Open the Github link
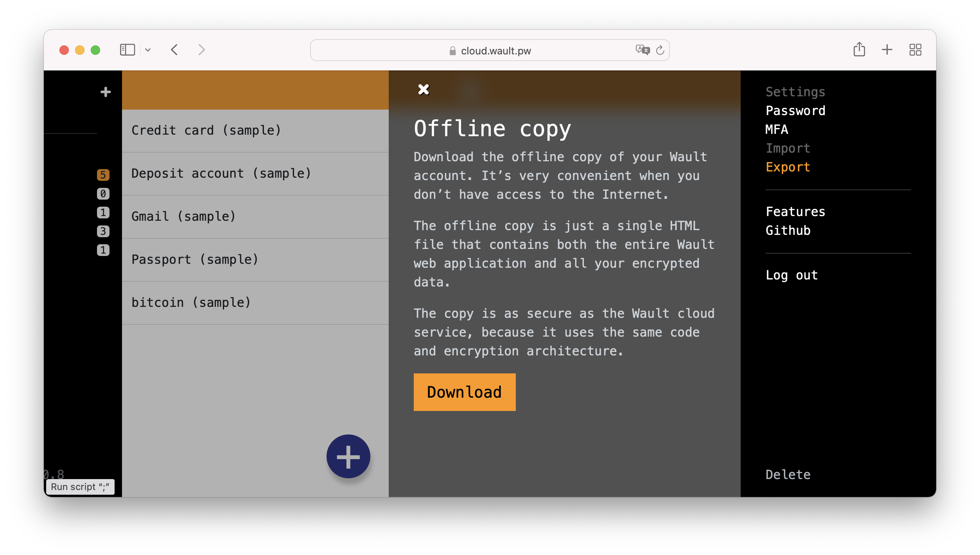Viewport: 980px width, 555px height. click(787, 231)
